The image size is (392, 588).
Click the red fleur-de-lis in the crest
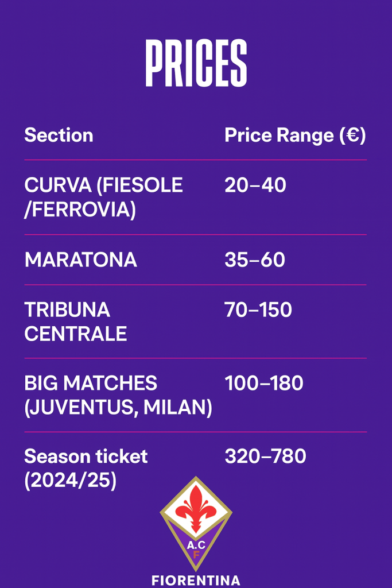196,507
